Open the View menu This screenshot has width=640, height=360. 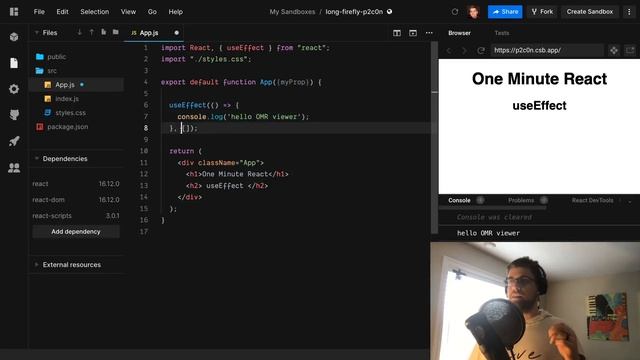pyautogui.click(x=128, y=12)
